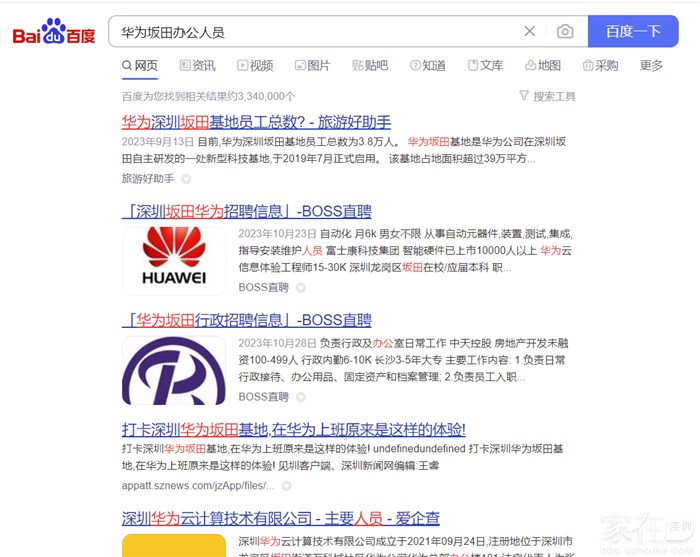Clear search text with the X icon
Viewport: 700px width, 557px height.
530,32
